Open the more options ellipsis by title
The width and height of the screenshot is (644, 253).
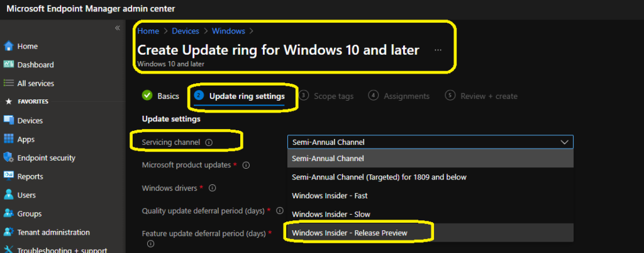(438, 50)
